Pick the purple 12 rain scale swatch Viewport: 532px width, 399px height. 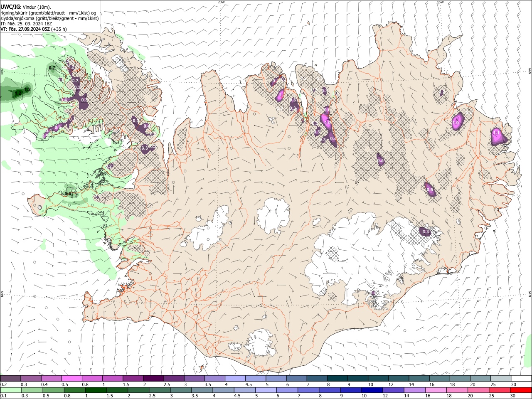(x=393, y=390)
